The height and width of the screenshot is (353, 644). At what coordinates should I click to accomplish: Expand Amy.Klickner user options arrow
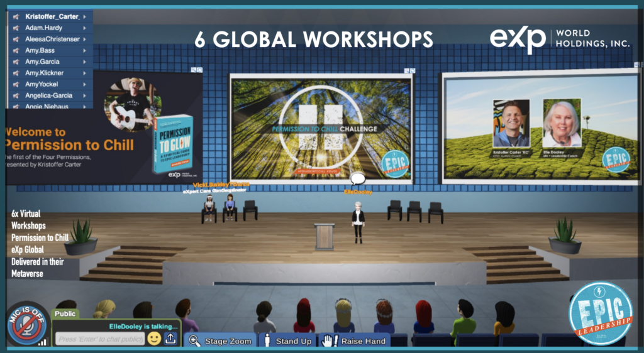coord(84,73)
